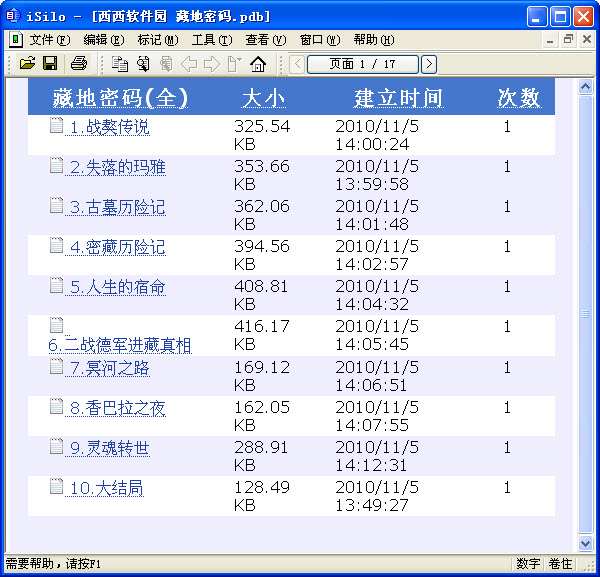Image resolution: width=600 pixels, height=577 pixels.
Task: Click the vertical scrollbar down arrow
Action: pyautogui.click(x=587, y=542)
